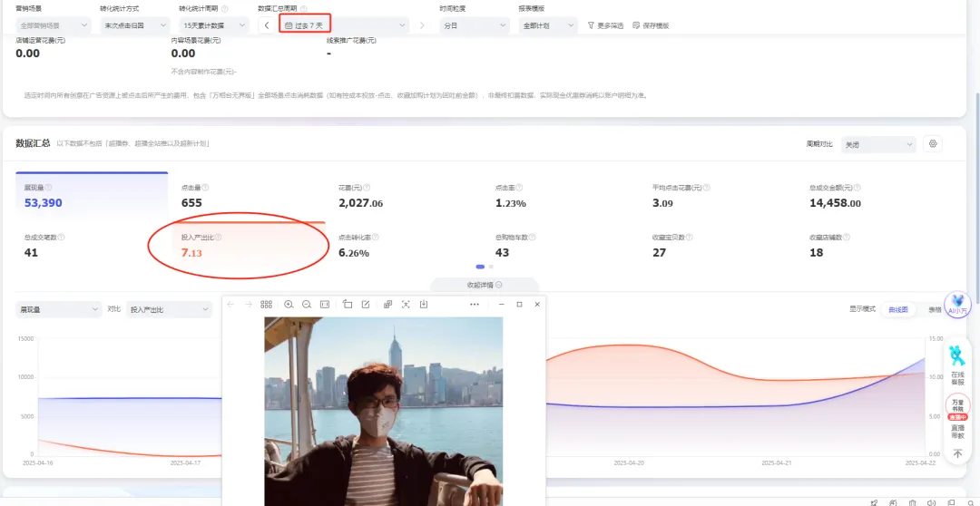Switch display mode to 曲线图
This screenshot has width=980, height=506.
click(x=897, y=309)
